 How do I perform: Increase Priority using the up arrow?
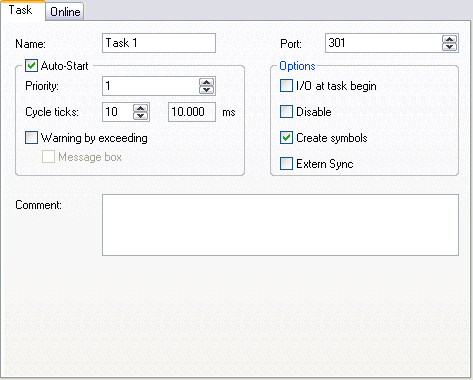click(x=207, y=82)
